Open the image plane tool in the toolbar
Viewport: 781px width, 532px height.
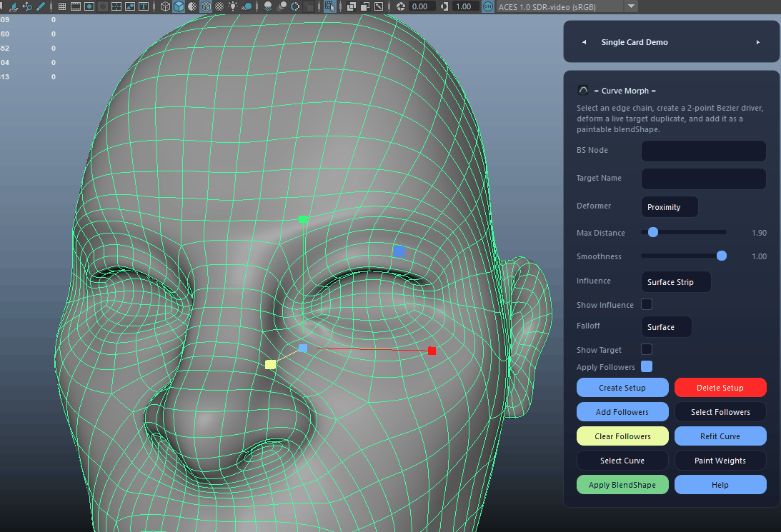(x=14, y=6)
